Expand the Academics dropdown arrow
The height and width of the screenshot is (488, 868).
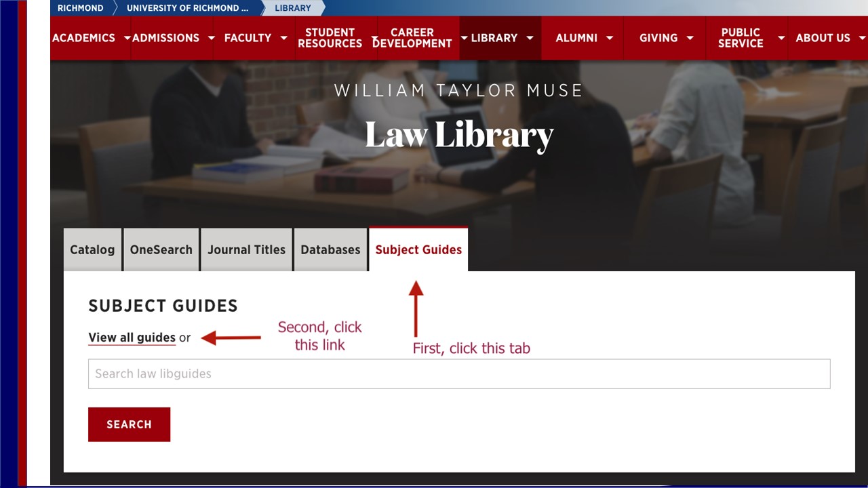point(127,38)
